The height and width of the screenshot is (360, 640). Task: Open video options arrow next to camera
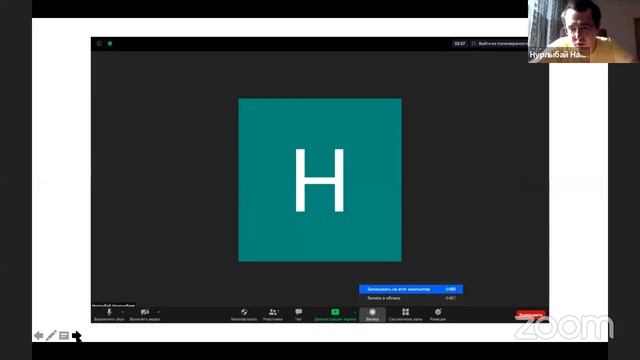tap(158, 312)
